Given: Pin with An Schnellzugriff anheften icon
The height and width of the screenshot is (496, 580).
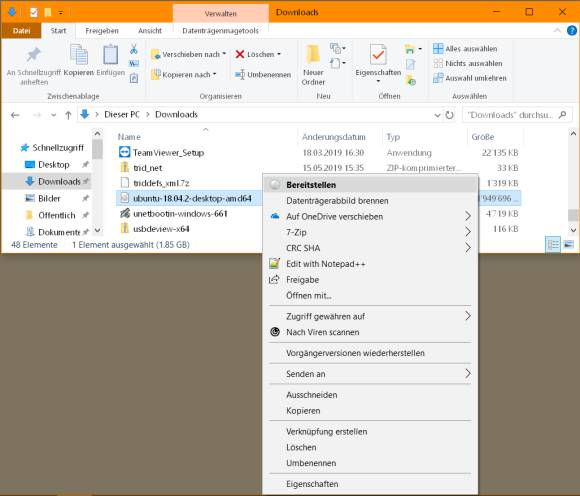Looking at the screenshot, I should coord(33,54).
